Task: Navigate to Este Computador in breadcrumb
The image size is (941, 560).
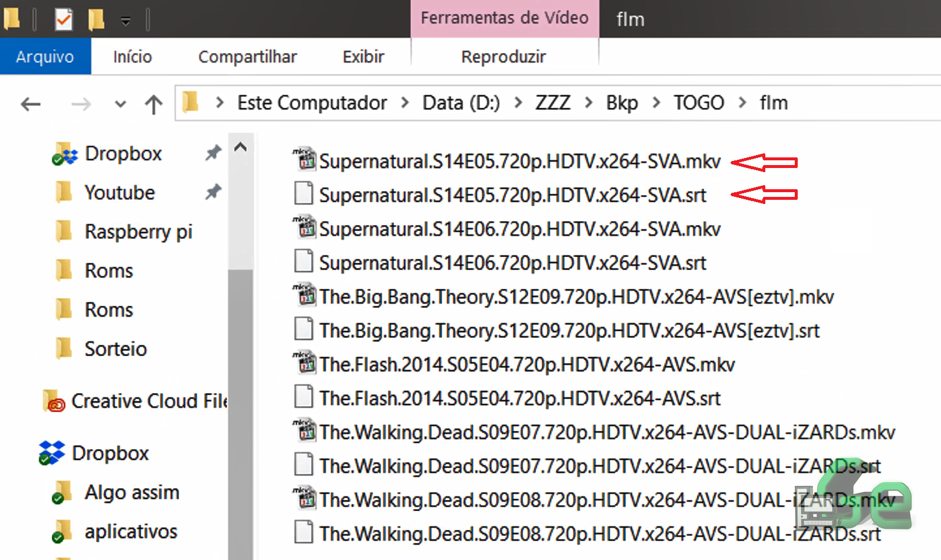Action: tap(312, 103)
